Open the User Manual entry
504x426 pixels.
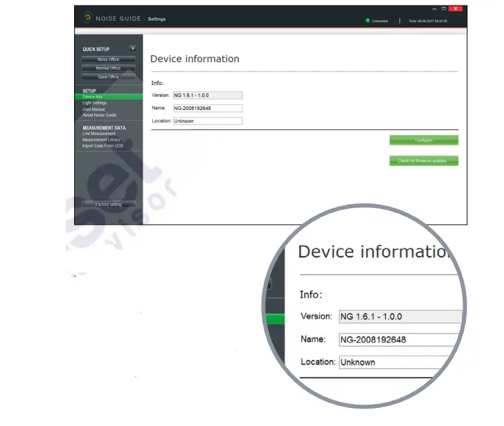[93, 109]
